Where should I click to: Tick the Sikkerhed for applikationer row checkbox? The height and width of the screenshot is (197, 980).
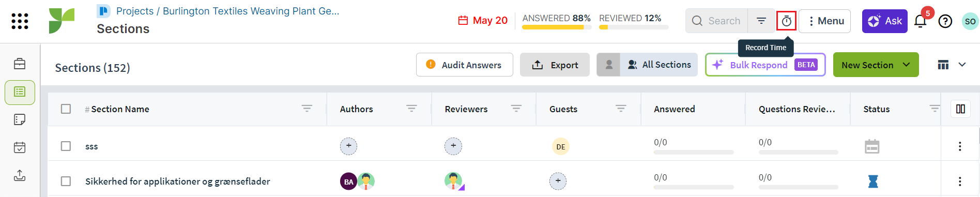(66, 181)
